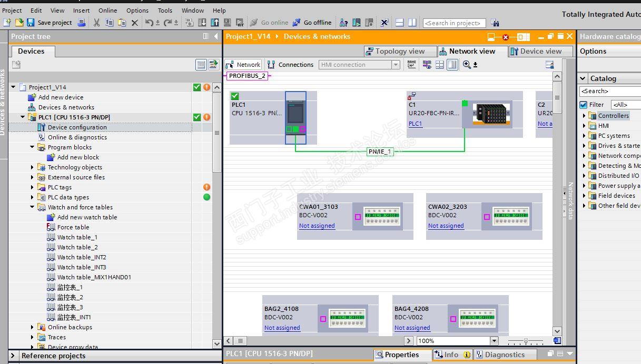
Task: Open the Edit menu
Action: [x=36, y=10]
